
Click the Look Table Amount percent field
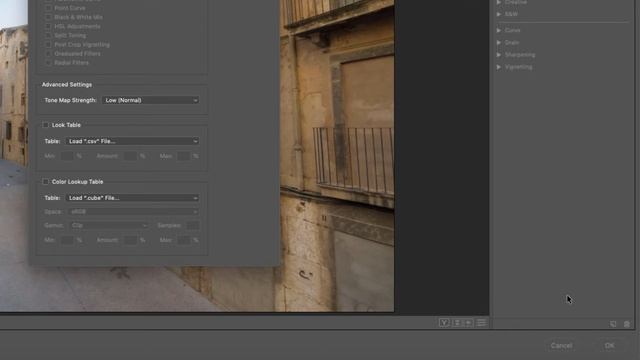pyautogui.click(x=130, y=156)
